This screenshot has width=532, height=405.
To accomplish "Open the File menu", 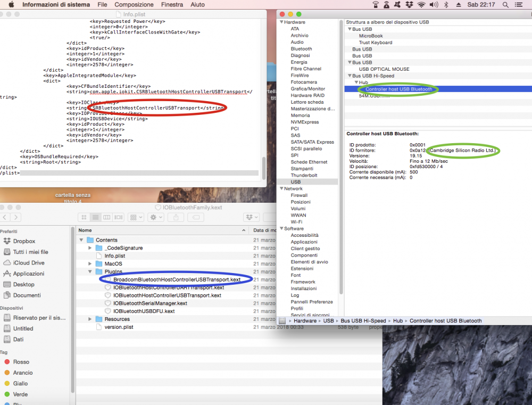I will (102, 4).
